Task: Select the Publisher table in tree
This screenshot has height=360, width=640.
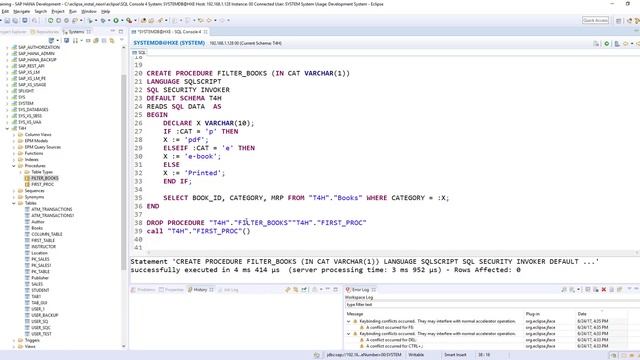Action: 40,278
